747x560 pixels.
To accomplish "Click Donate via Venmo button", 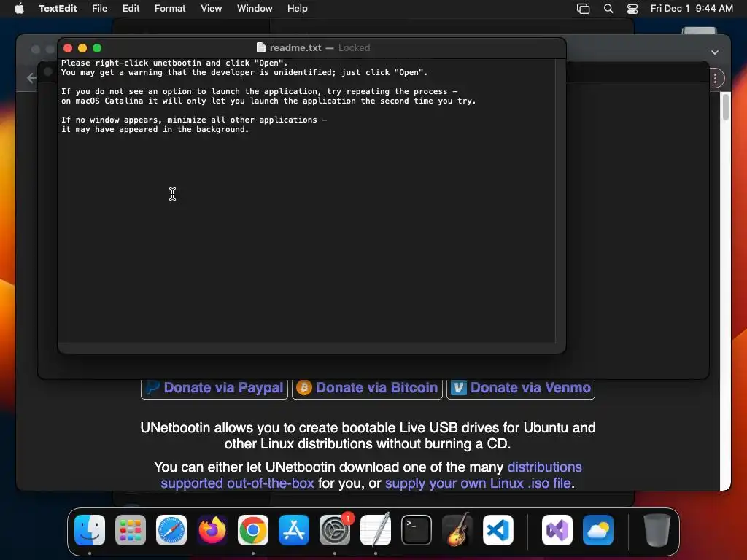I will [521, 388].
